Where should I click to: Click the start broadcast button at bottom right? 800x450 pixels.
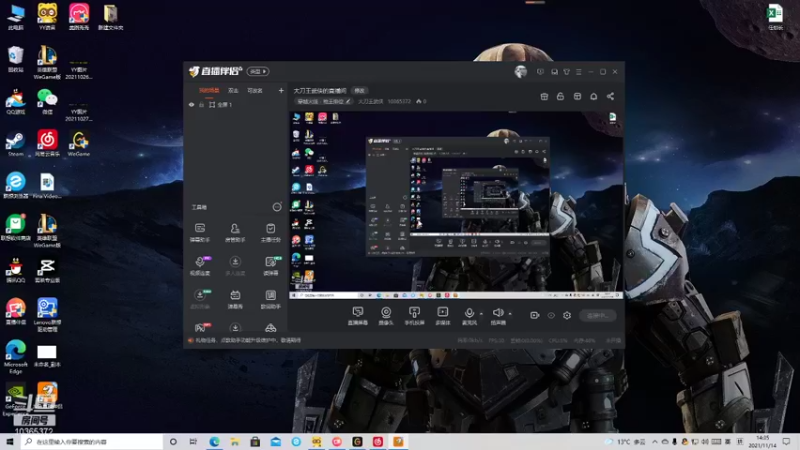click(597, 315)
